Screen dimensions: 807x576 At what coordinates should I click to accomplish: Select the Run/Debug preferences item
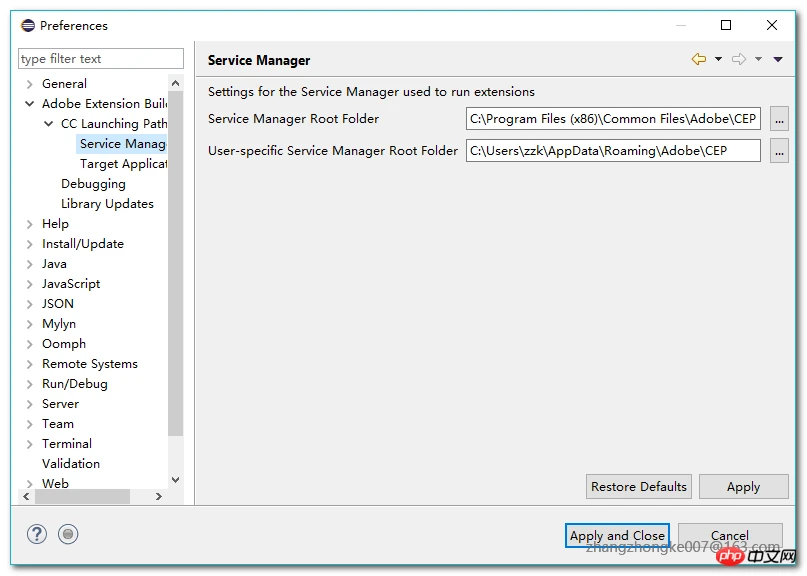click(75, 384)
